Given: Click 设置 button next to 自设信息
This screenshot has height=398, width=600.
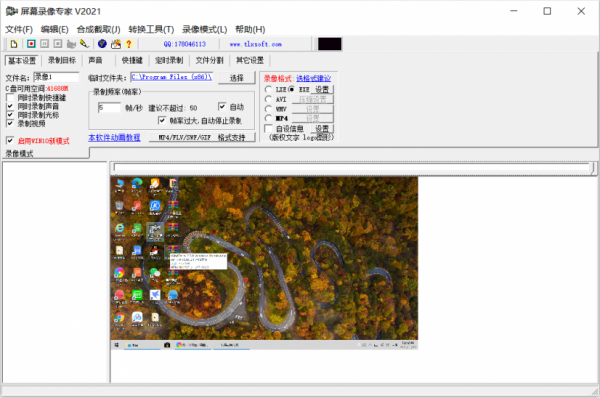Looking at the screenshot, I should coord(322,129).
